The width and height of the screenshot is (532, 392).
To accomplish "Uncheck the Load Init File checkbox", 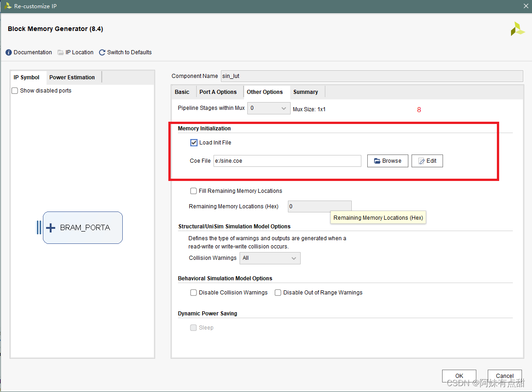I will click(194, 143).
